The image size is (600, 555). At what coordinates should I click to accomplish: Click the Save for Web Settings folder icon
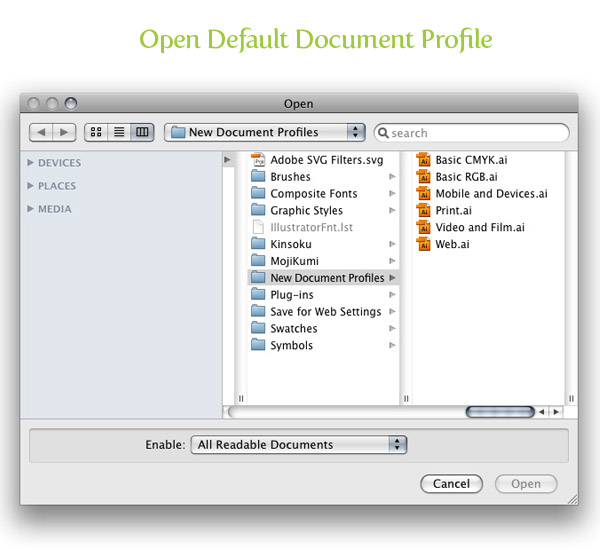click(258, 311)
